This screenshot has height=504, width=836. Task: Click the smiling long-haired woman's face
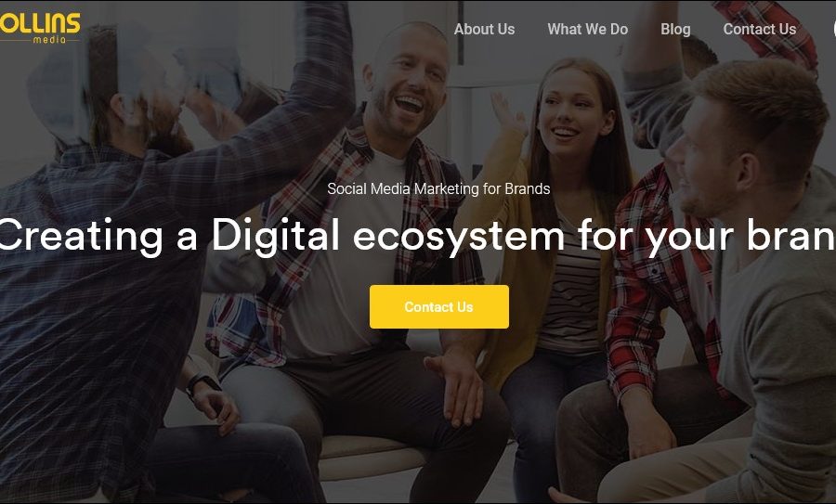(x=570, y=112)
